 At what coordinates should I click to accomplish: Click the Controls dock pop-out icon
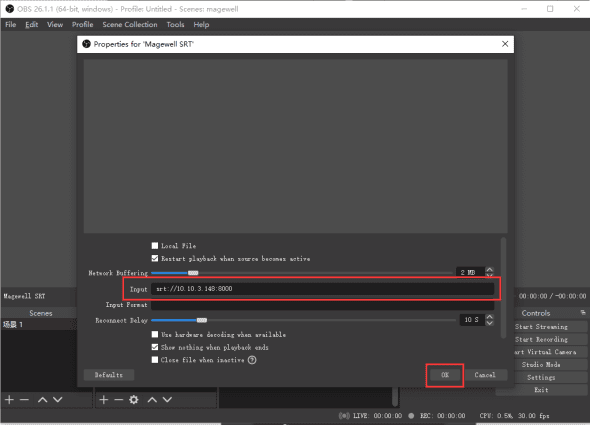tap(583, 312)
